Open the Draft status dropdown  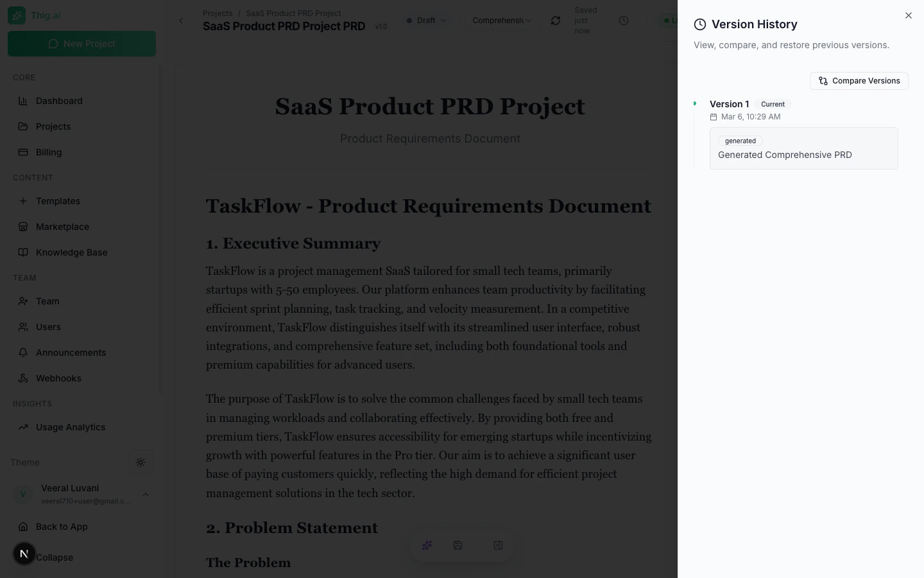pyautogui.click(x=427, y=21)
